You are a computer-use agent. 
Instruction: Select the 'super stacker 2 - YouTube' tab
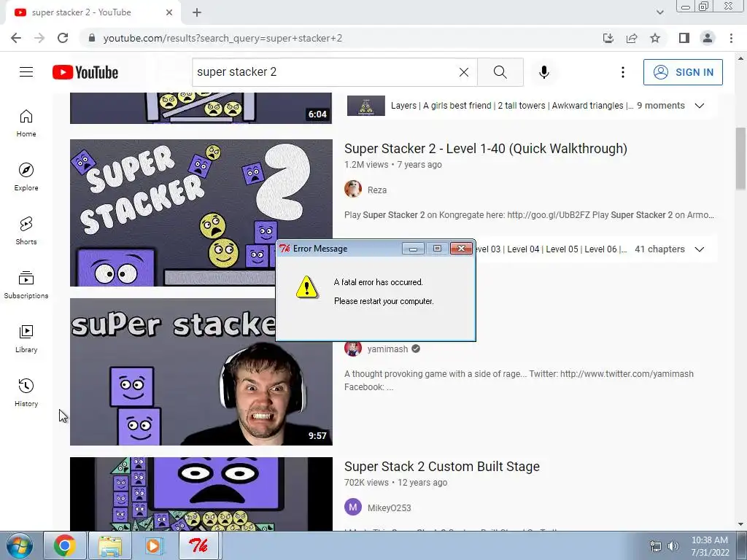click(93, 12)
